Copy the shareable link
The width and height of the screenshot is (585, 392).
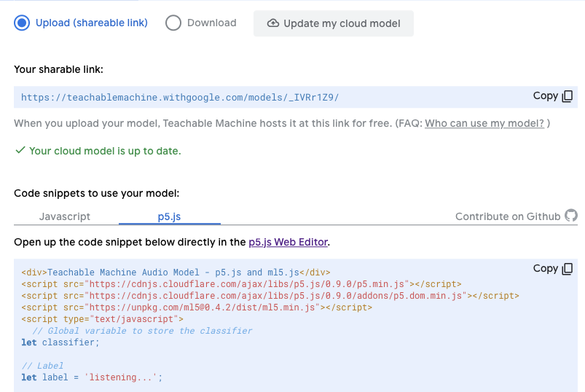pyautogui.click(x=552, y=96)
